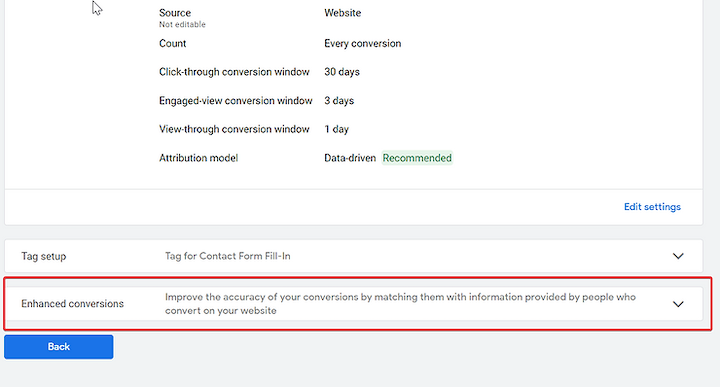Click the 'Tag for Contact Form Fill-In' text
Image resolution: width=720 pixels, height=387 pixels.
[x=228, y=256]
